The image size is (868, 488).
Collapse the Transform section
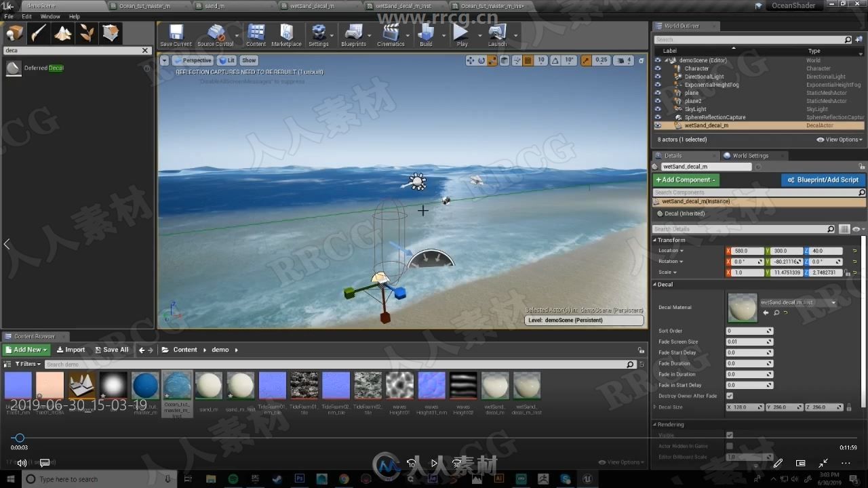tap(655, 240)
